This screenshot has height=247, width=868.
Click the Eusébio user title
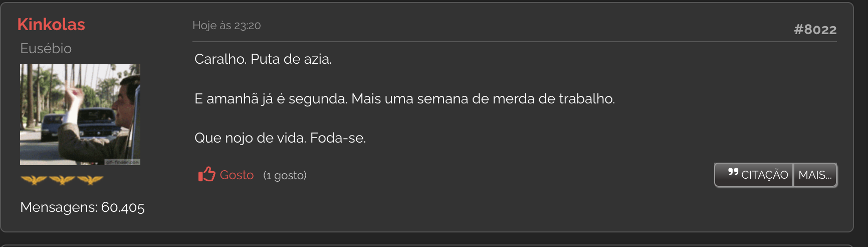coord(46,48)
